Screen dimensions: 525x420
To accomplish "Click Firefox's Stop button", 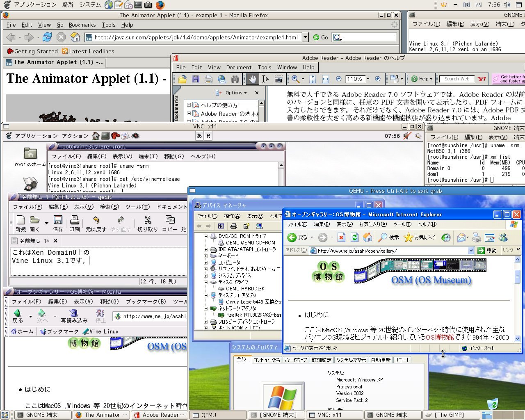I will 61,37.
